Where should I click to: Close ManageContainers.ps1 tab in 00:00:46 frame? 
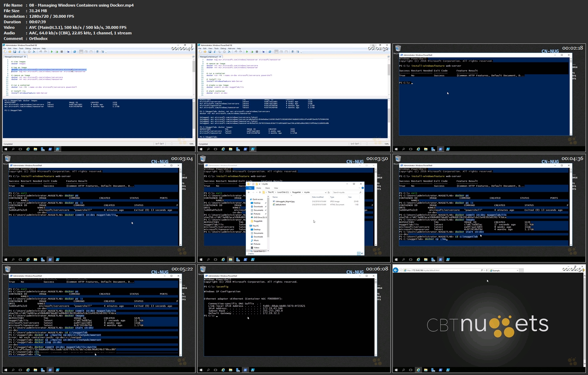[25, 57]
